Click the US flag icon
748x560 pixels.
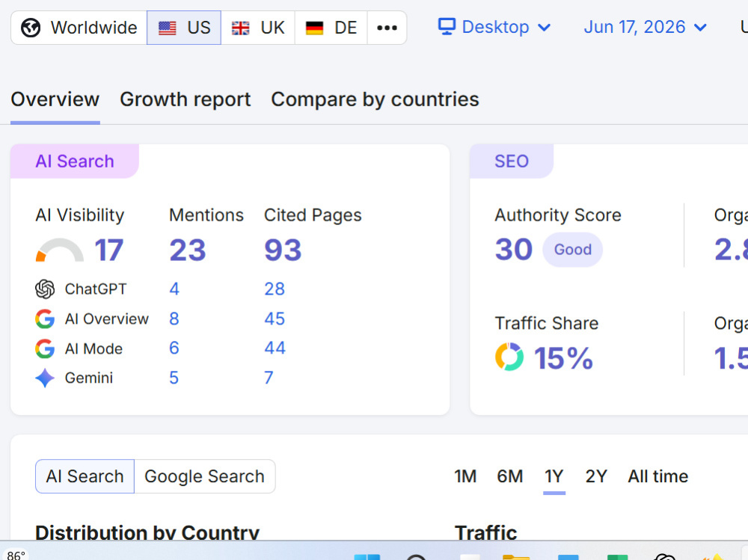(168, 28)
